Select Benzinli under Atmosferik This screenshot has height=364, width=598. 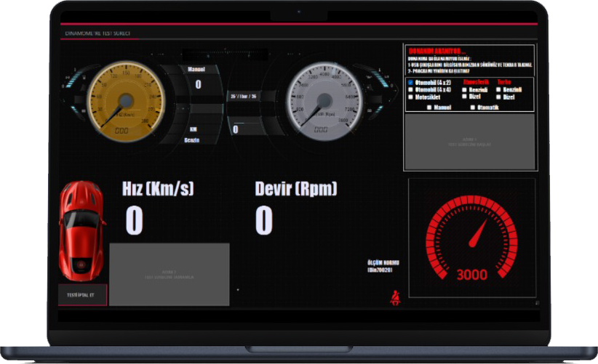pyautogui.click(x=465, y=89)
